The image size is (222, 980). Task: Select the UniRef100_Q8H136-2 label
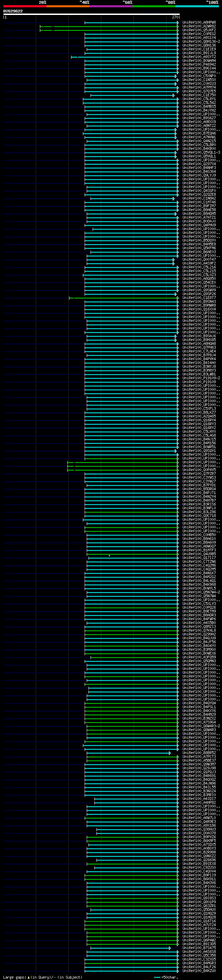201,41
